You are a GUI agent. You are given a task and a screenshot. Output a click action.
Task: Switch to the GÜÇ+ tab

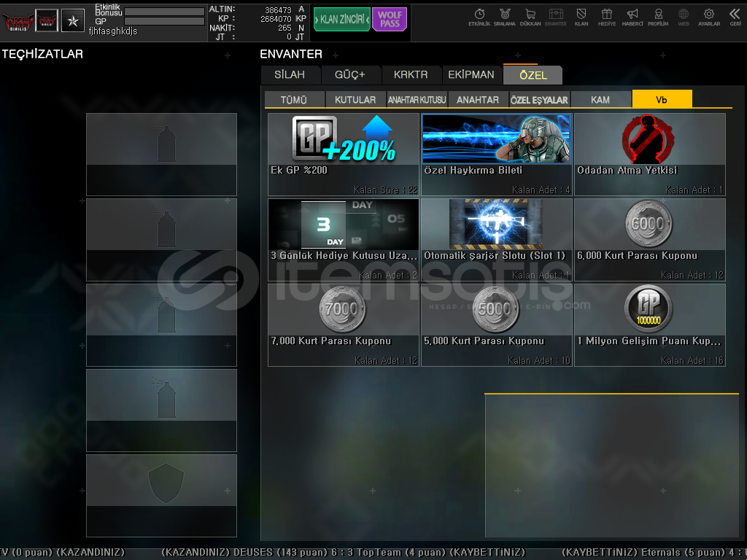pyautogui.click(x=350, y=75)
